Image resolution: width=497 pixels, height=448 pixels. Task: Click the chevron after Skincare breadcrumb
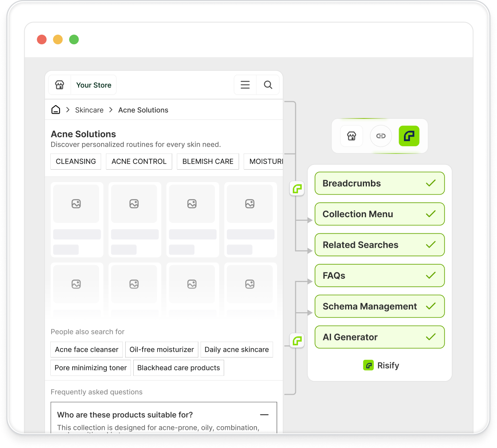point(111,110)
